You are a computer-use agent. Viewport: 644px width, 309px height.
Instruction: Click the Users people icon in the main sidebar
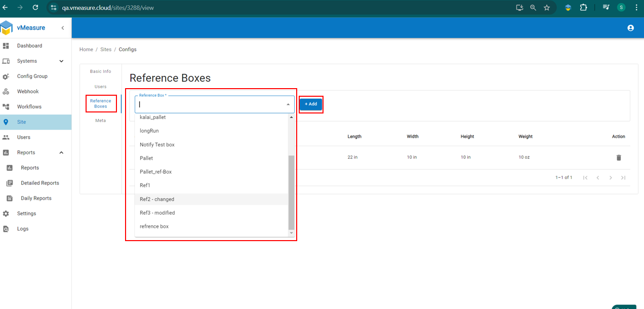[6, 137]
